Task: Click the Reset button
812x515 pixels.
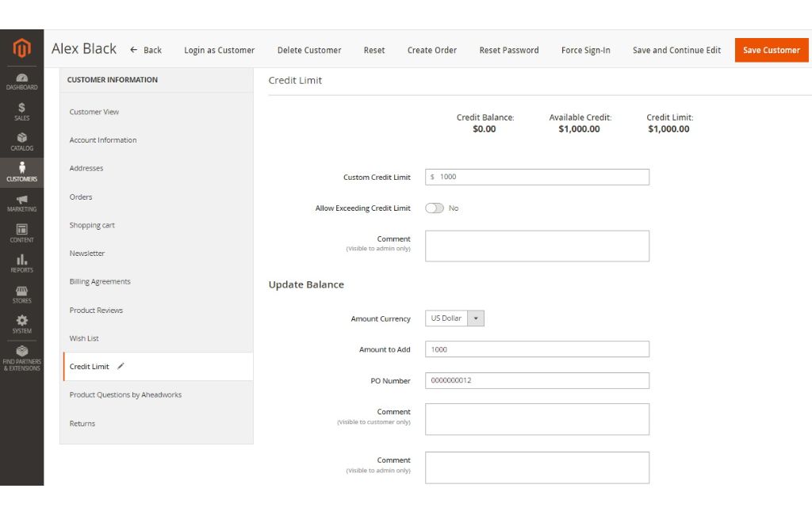Action: point(374,50)
